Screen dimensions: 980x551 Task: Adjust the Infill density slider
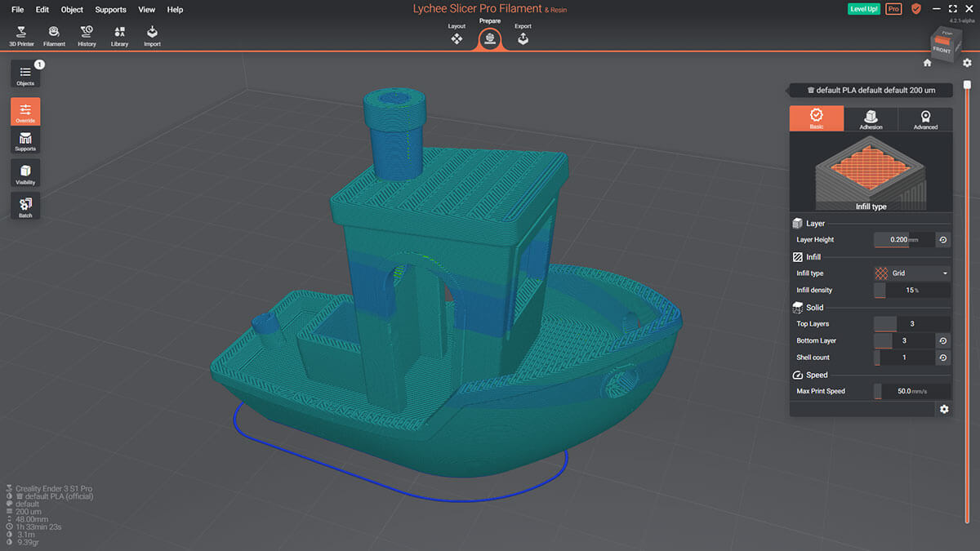[911, 291]
